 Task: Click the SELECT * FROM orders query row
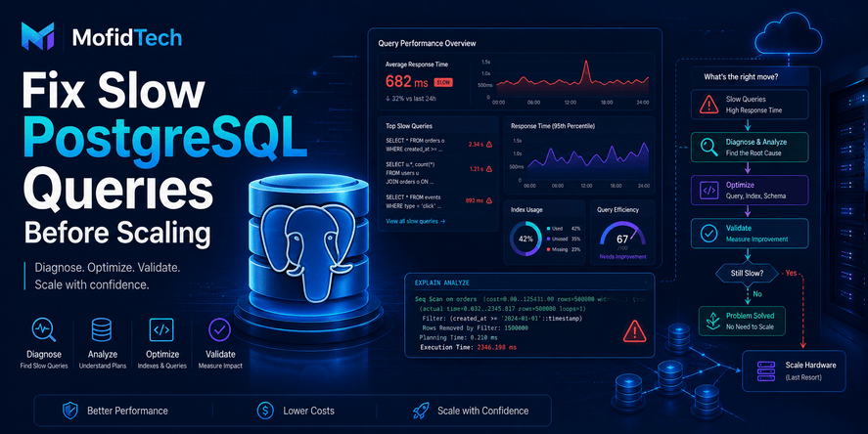[x=439, y=145]
